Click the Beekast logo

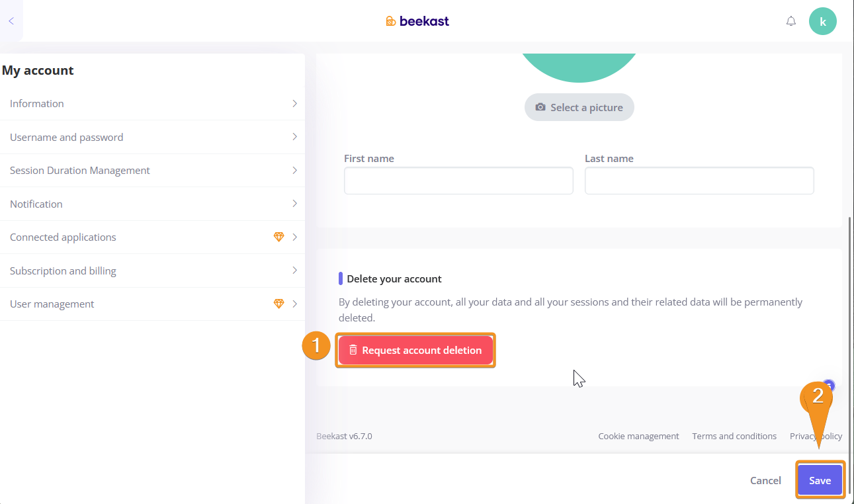(x=417, y=21)
